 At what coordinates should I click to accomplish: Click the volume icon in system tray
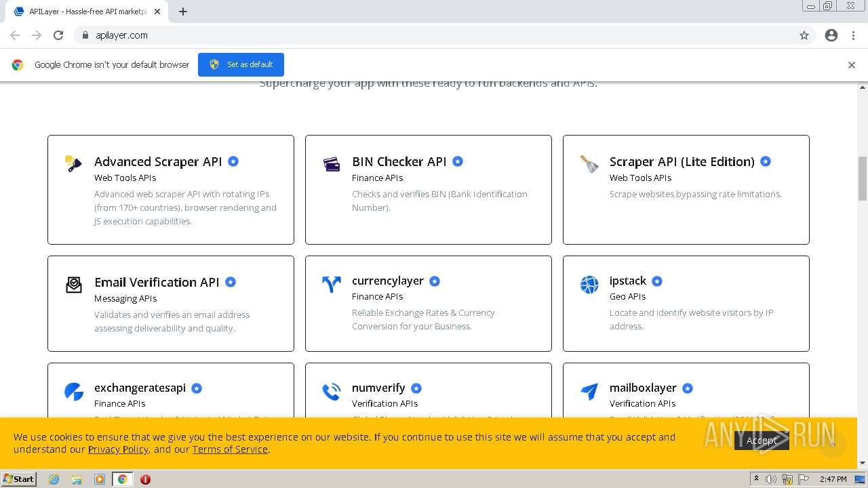pos(771,479)
